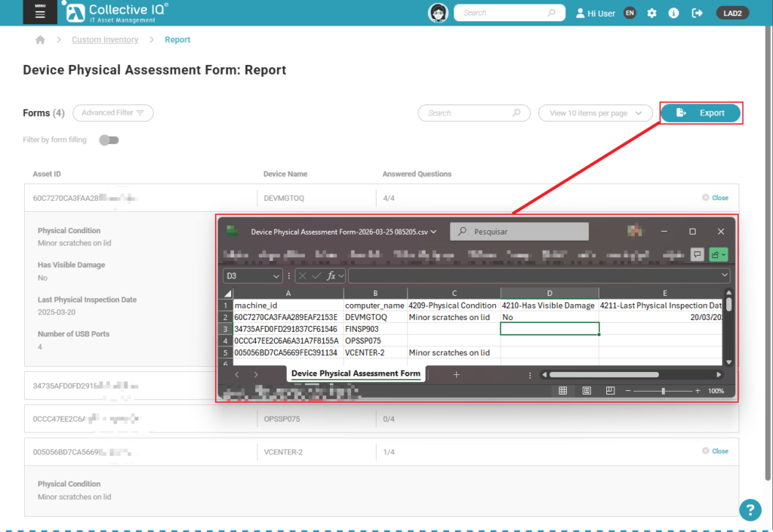
Task: Click the info icon in top bar
Action: (674, 14)
